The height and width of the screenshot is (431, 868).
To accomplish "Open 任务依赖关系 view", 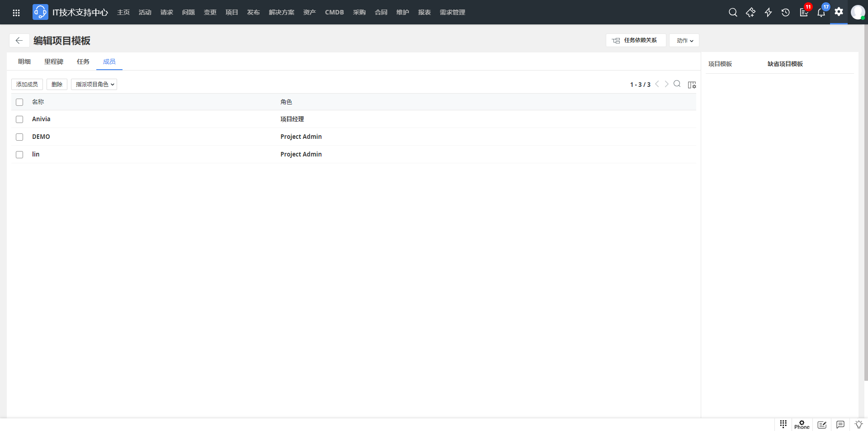I will click(x=636, y=40).
